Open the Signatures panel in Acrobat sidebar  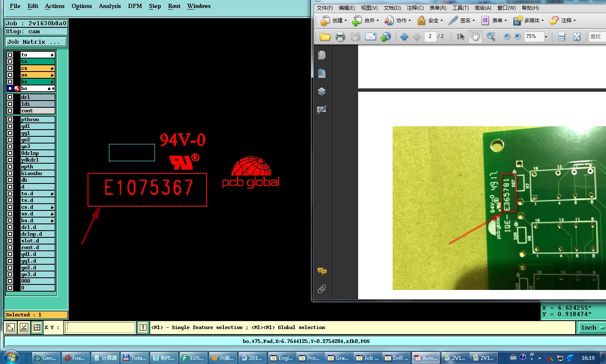point(322,110)
